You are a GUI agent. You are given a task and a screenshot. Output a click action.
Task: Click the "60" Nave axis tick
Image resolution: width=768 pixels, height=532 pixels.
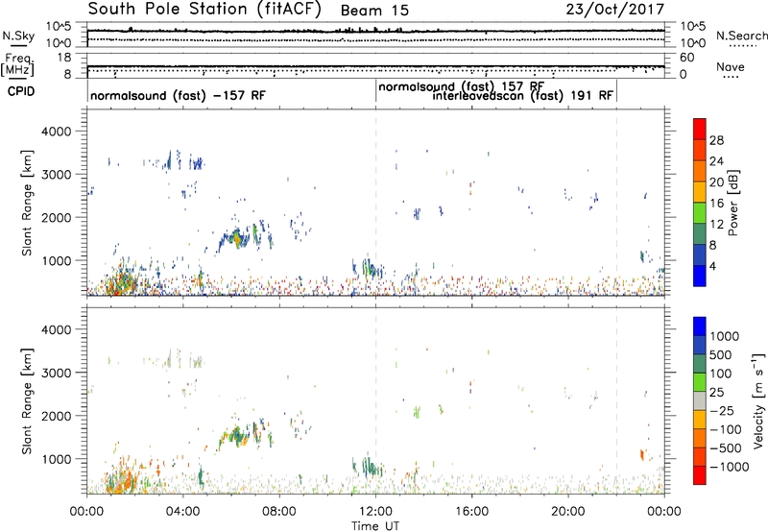pyautogui.click(x=687, y=58)
